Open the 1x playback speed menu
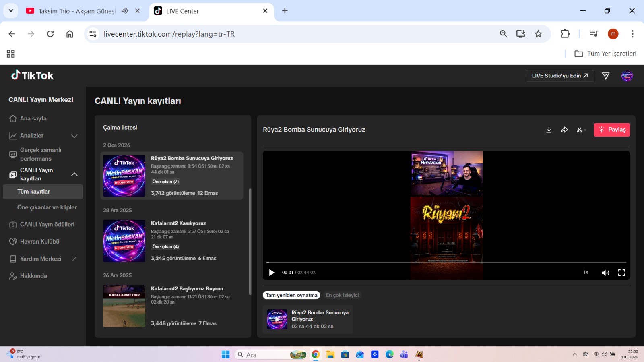 pyautogui.click(x=586, y=273)
